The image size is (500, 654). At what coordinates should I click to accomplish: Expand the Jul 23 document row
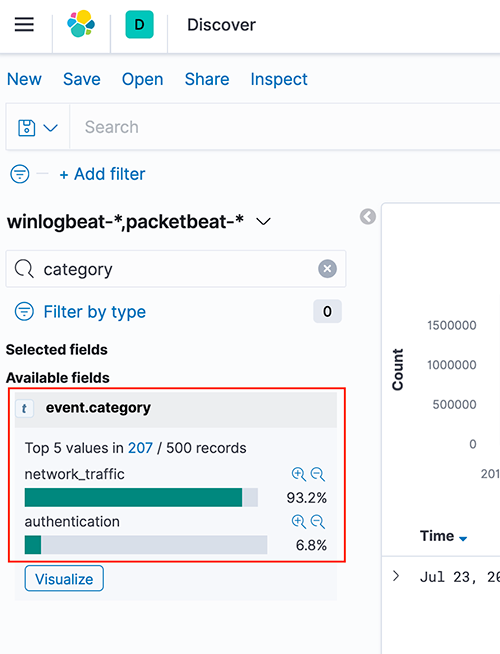[396, 576]
